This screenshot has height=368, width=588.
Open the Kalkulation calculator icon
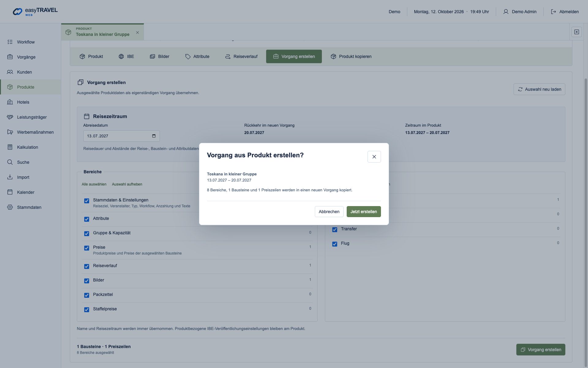click(x=10, y=147)
